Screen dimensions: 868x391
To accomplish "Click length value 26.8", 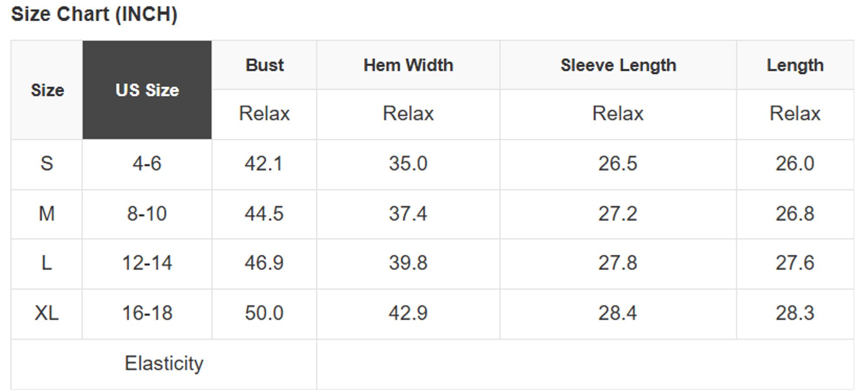I will click(795, 214).
